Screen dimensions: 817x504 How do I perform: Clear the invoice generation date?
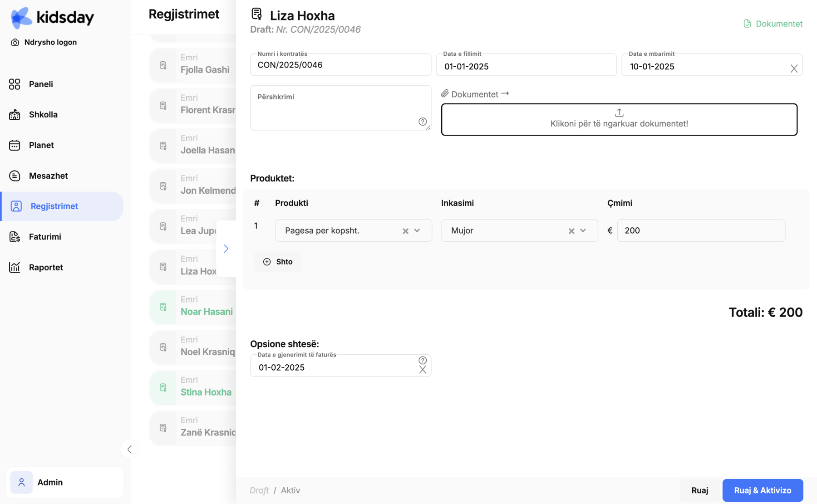(x=423, y=370)
